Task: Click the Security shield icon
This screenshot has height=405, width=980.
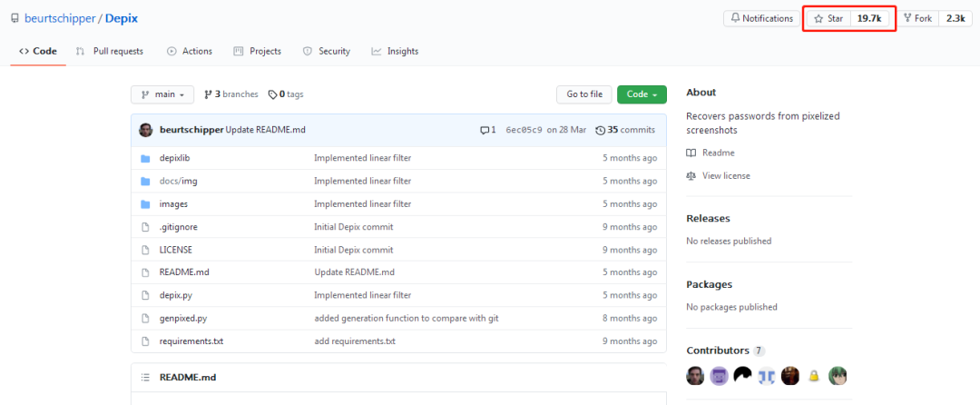Action: pos(307,51)
